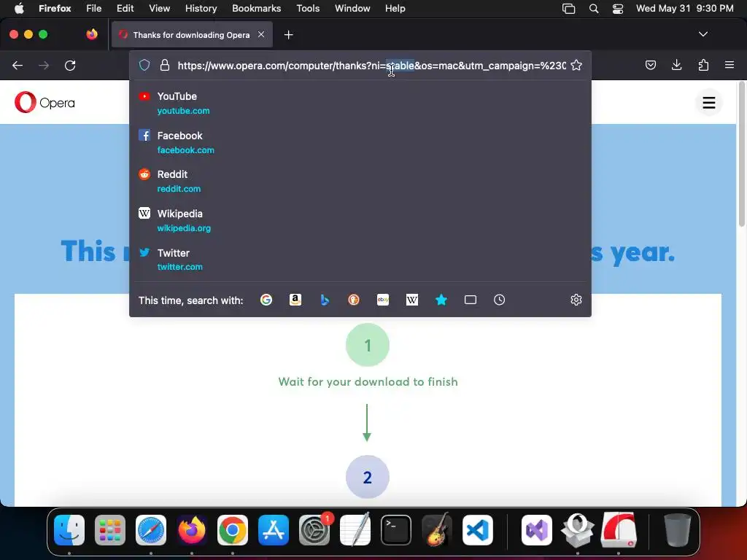This screenshot has height=560, width=747.
Task: Search this time with Amazon
Action: pyautogui.click(x=295, y=300)
